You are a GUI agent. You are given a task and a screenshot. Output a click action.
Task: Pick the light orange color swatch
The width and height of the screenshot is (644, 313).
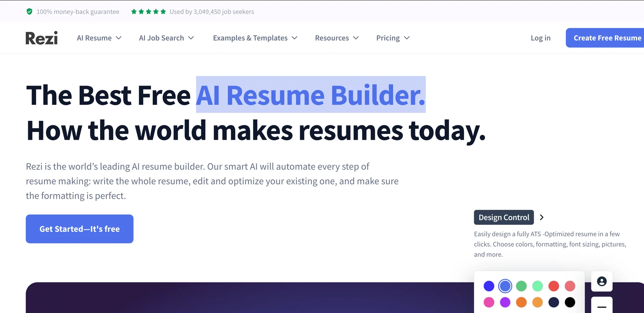click(x=537, y=302)
